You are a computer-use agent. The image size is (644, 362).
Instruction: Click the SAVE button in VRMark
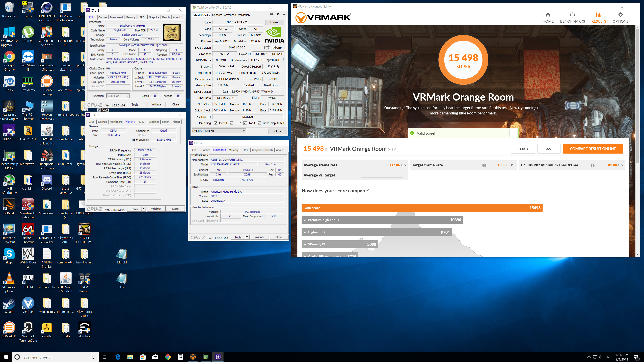(x=549, y=149)
